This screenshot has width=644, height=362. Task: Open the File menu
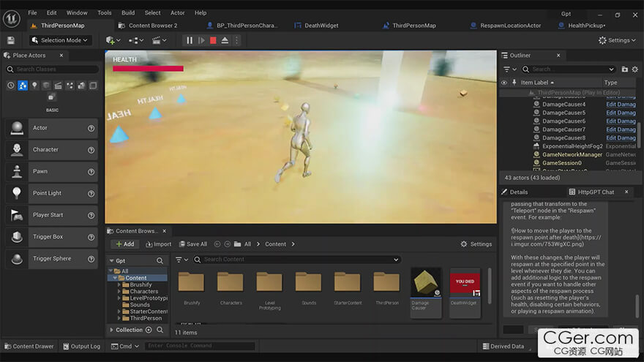tap(32, 12)
